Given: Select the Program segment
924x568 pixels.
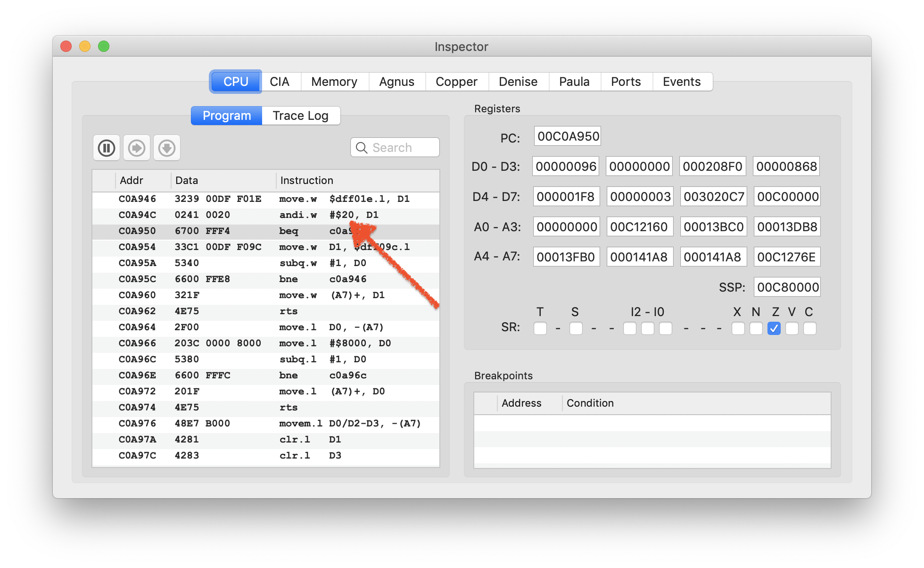Looking at the screenshot, I should tap(227, 116).
